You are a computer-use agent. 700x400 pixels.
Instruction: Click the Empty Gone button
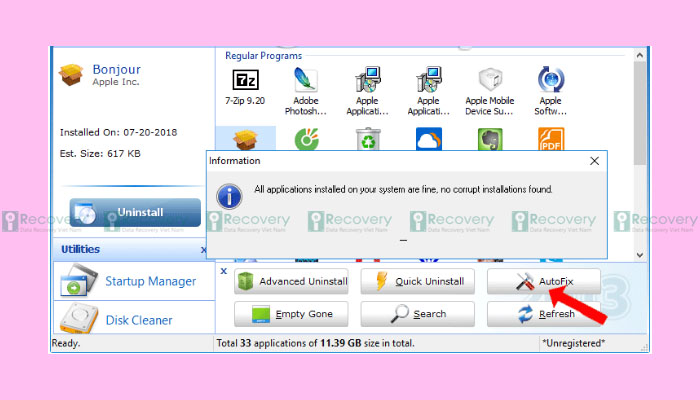tap(291, 314)
